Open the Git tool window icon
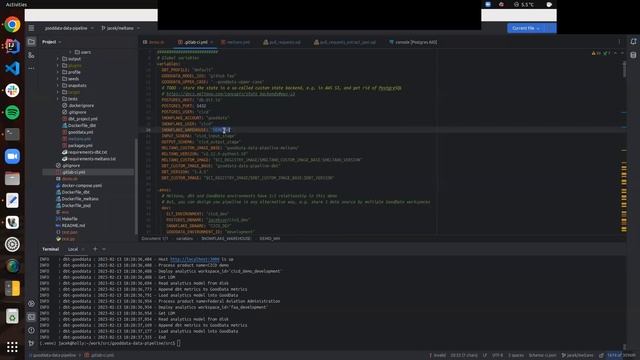This screenshot has width=640, height=360. (x=31, y=343)
